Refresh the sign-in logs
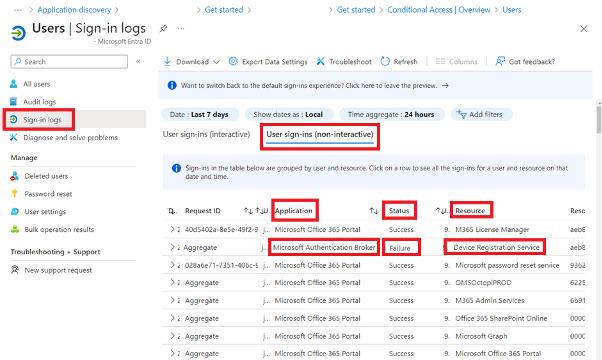 (405, 62)
